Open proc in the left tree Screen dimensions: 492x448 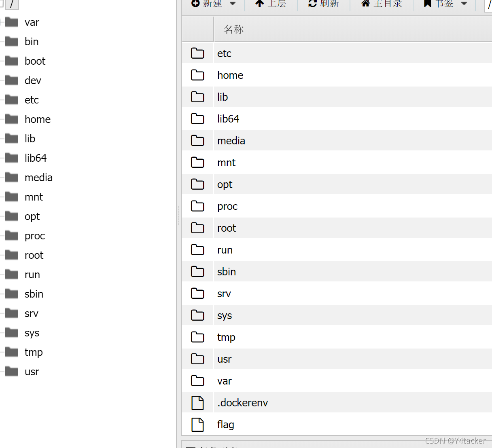(x=35, y=236)
